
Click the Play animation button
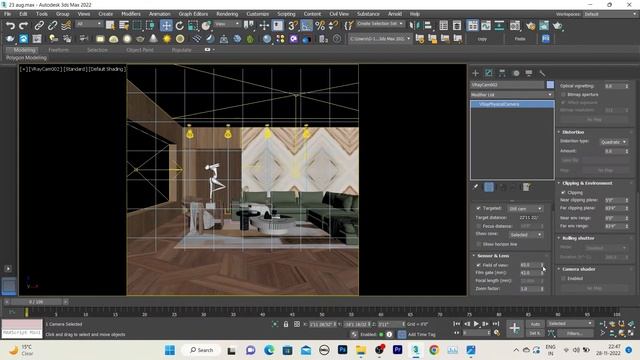click(x=476, y=324)
